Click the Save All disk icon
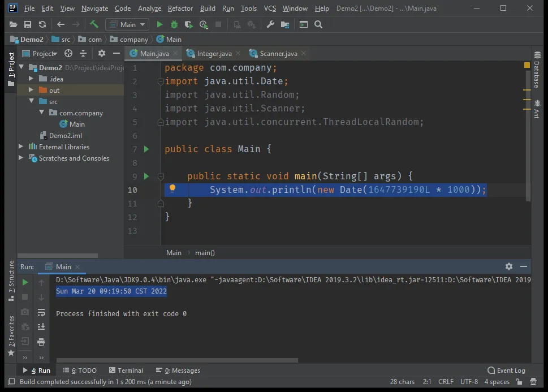This screenshot has width=548, height=392. pyautogui.click(x=28, y=24)
